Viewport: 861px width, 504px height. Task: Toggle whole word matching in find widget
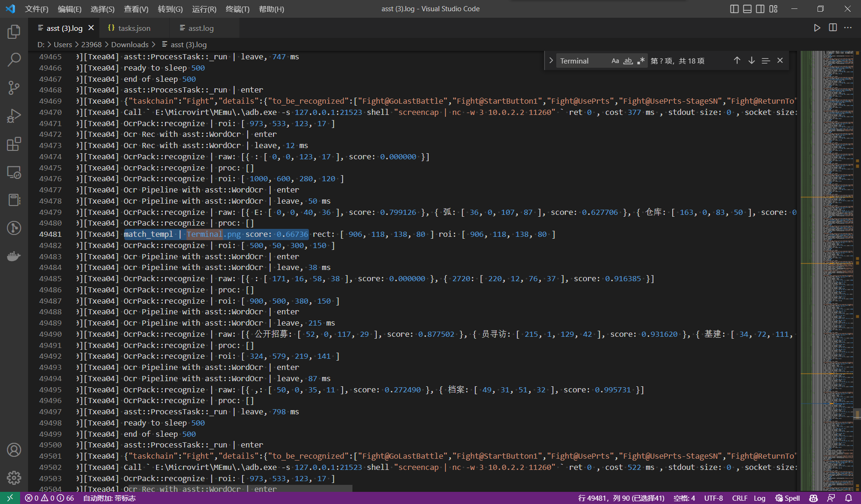(x=628, y=60)
